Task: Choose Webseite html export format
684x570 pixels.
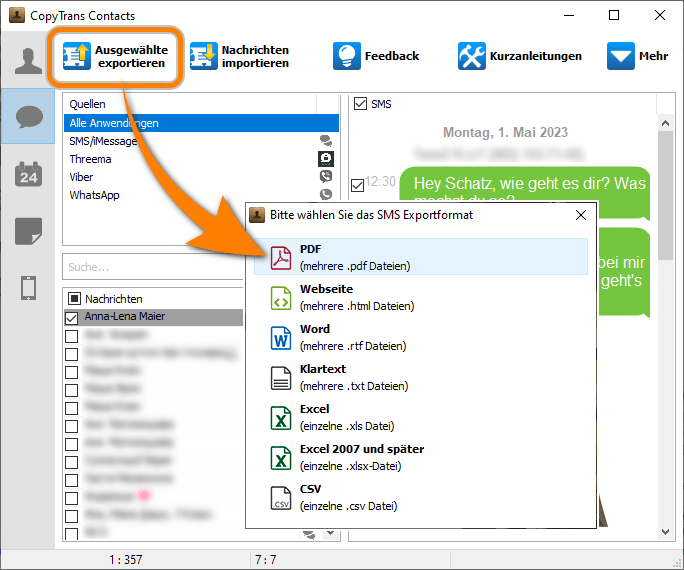Action: [x=421, y=297]
